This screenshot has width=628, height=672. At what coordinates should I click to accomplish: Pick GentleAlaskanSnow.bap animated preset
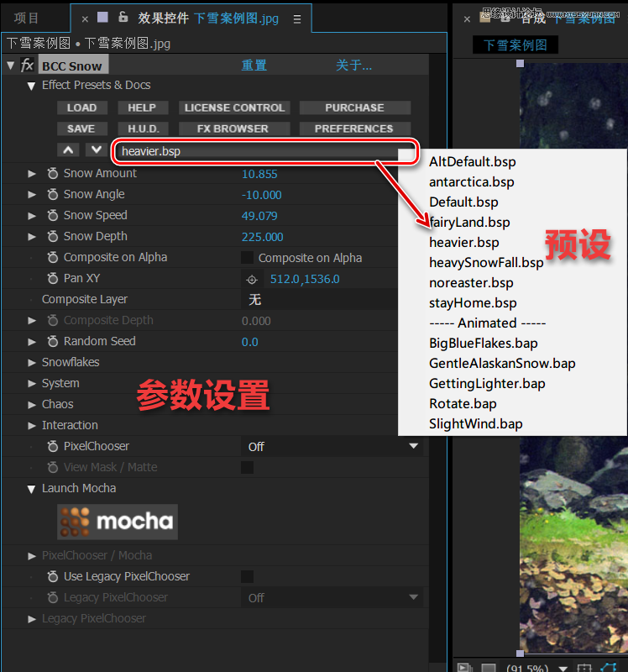point(502,363)
